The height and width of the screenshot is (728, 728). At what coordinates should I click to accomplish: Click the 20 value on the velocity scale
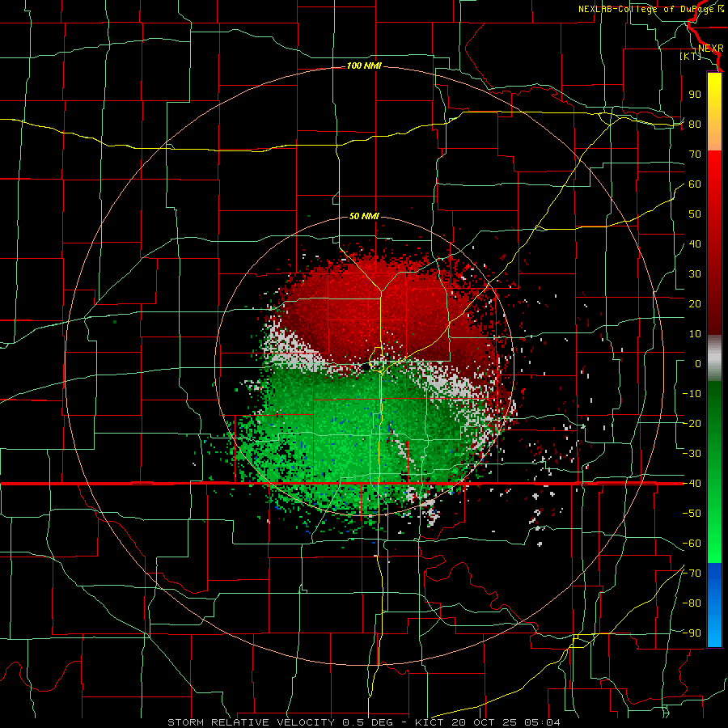[x=695, y=303]
